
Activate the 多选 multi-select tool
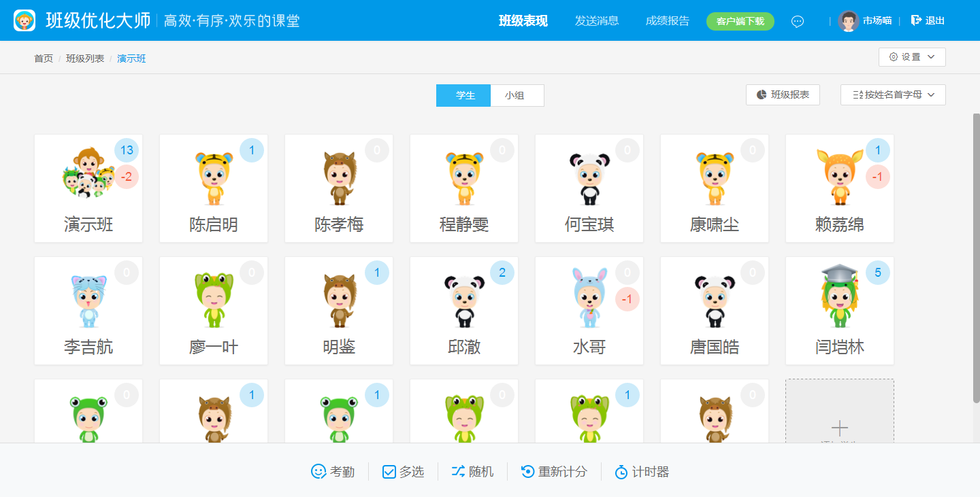[403, 471]
